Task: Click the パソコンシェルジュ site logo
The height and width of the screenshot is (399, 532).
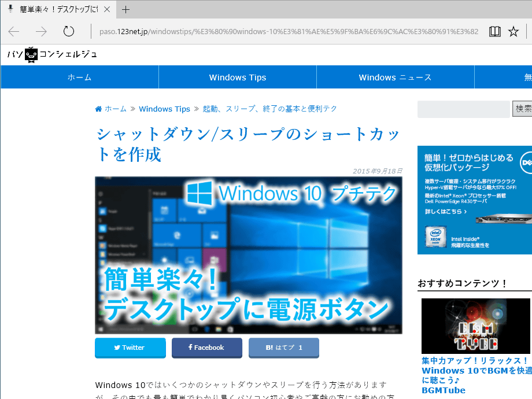Action: pyautogui.click(x=52, y=54)
